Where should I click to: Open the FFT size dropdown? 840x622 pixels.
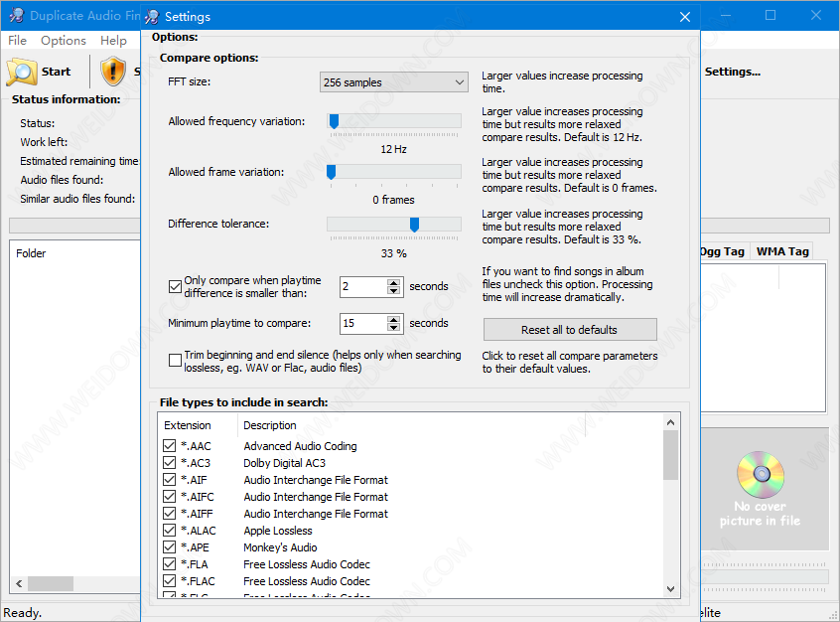click(394, 82)
